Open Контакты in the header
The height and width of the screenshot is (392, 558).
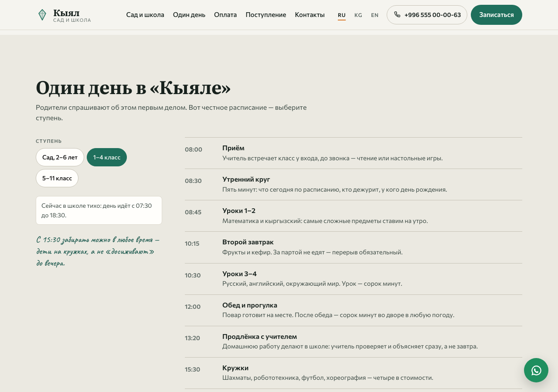pyautogui.click(x=310, y=15)
